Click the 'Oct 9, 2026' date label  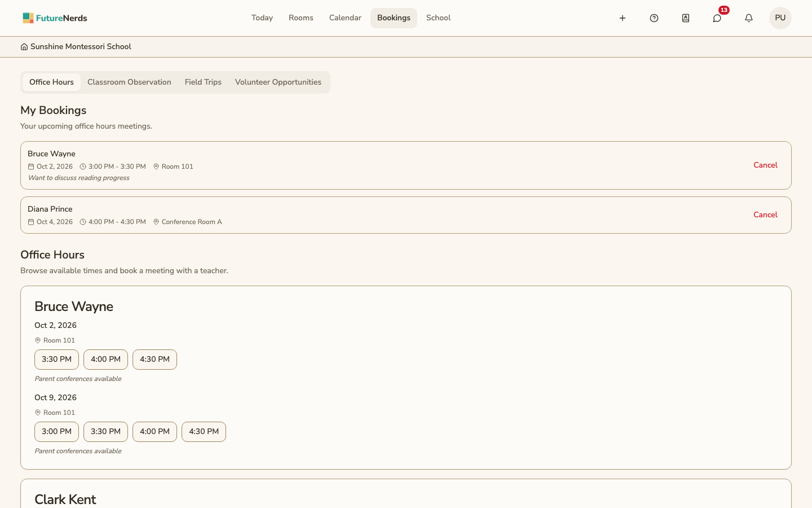pyautogui.click(x=55, y=397)
